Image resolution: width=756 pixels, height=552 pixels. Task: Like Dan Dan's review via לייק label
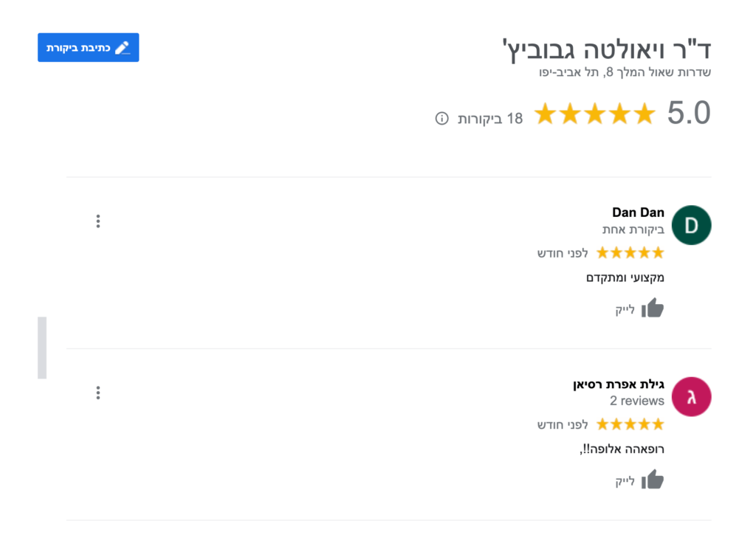pos(627,309)
